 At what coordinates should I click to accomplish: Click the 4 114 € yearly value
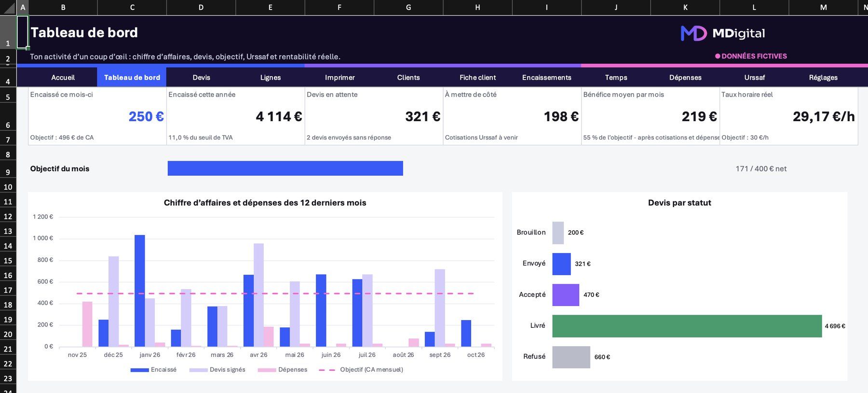tap(279, 116)
